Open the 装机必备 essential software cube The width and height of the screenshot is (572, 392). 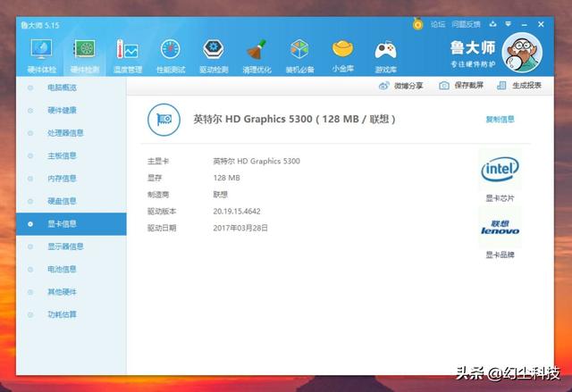pyautogui.click(x=300, y=55)
